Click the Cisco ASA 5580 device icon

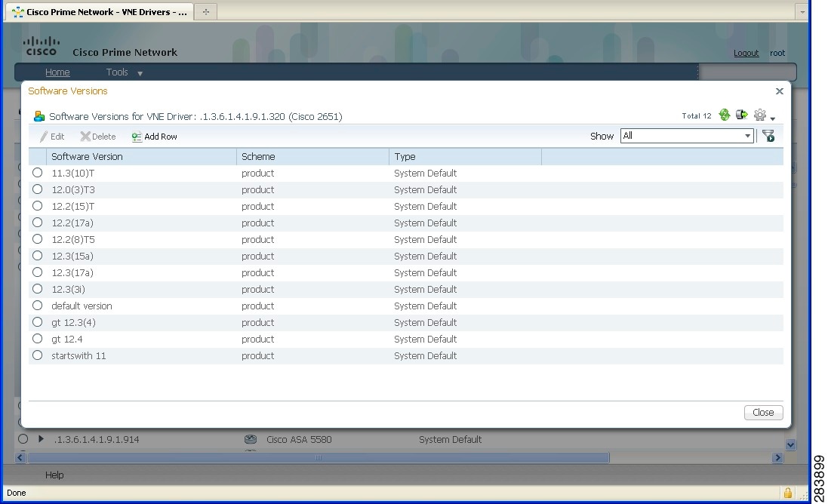(251, 439)
